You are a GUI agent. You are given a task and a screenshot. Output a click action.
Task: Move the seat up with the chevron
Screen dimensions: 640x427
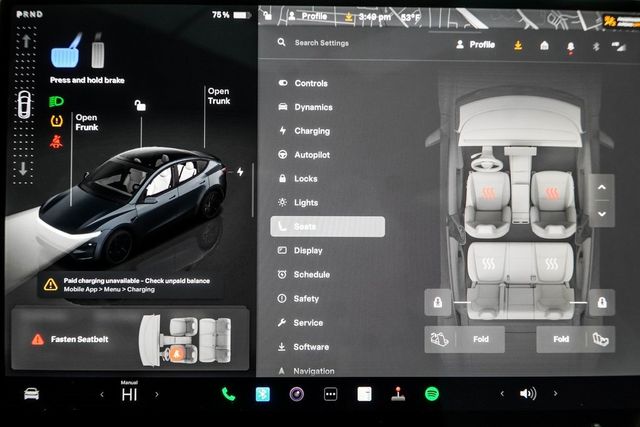(x=602, y=187)
